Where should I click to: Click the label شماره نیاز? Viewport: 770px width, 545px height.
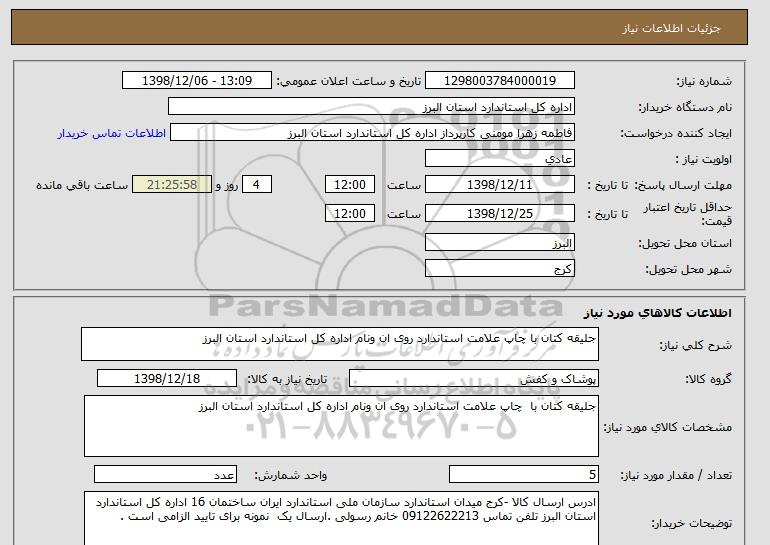coord(704,81)
